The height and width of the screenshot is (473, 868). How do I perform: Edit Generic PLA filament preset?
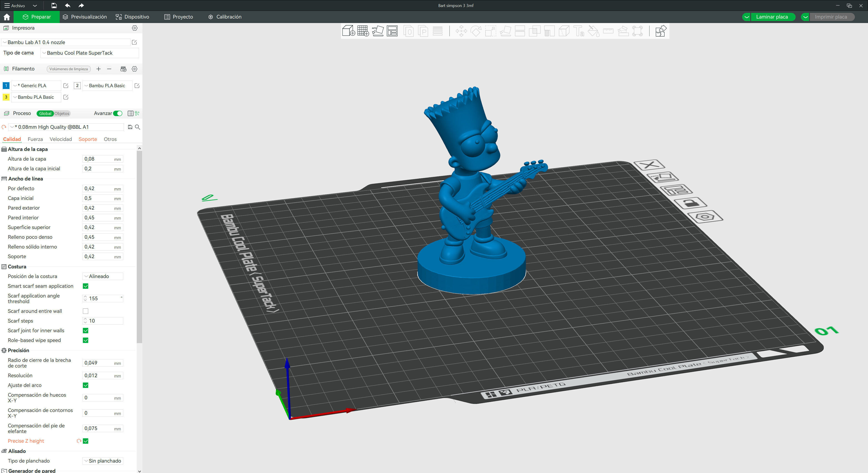click(x=66, y=86)
